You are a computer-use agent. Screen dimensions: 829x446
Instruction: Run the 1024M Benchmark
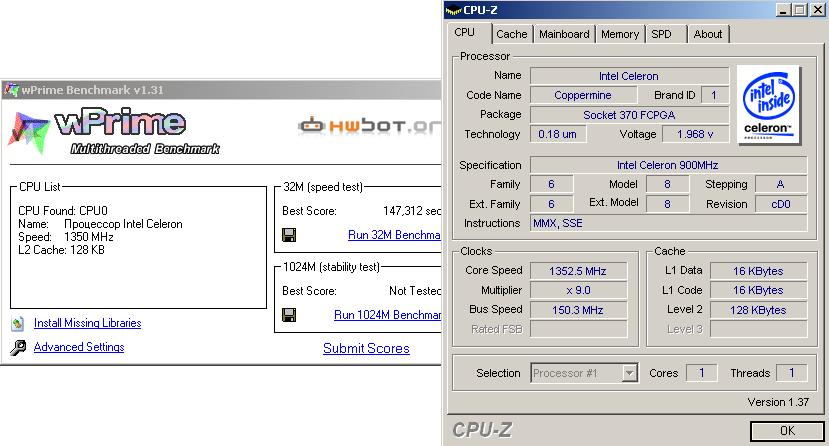click(x=388, y=315)
